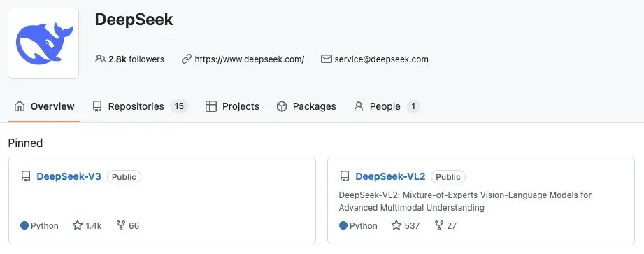Open the DeepSeek-VL2 repository link
The height and width of the screenshot is (254, 644).
coord(390,177)
